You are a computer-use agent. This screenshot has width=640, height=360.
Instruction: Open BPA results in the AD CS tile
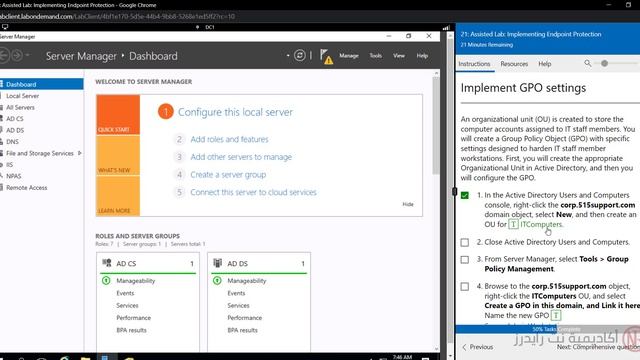click(x=131, y=330)
